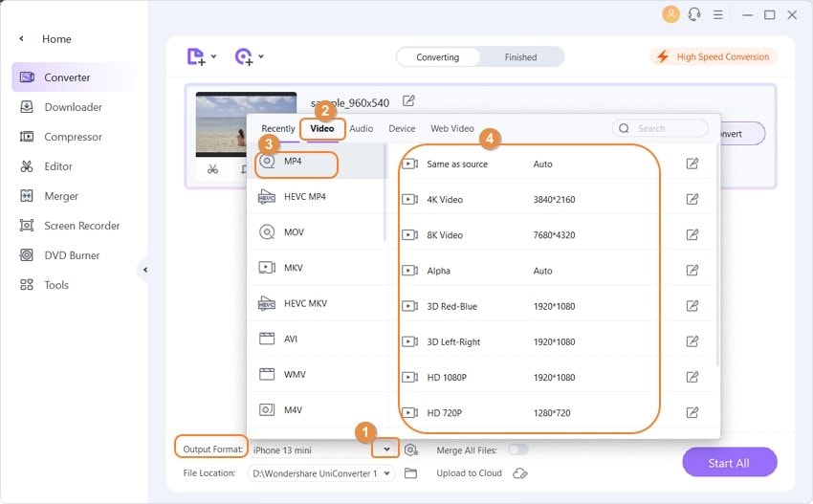Edit the 4K Video preset
This screenshot has width=813, height=504.
tap(692, 199)
